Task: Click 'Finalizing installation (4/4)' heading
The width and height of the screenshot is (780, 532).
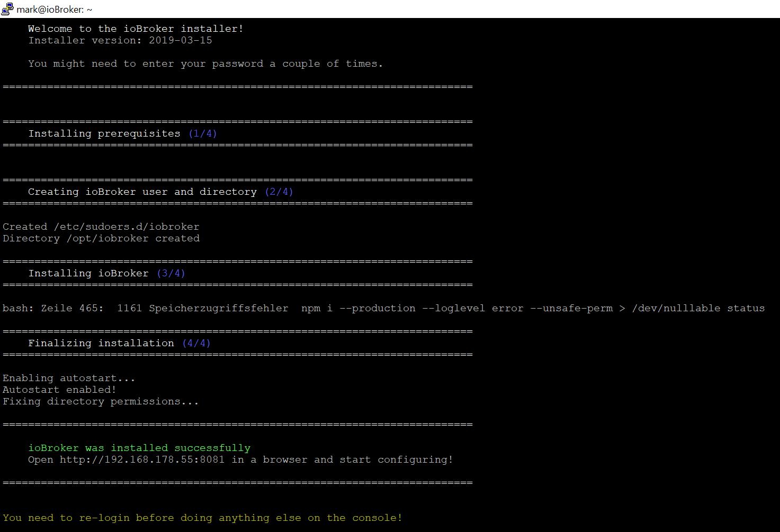Action: (x=119, y=343)
